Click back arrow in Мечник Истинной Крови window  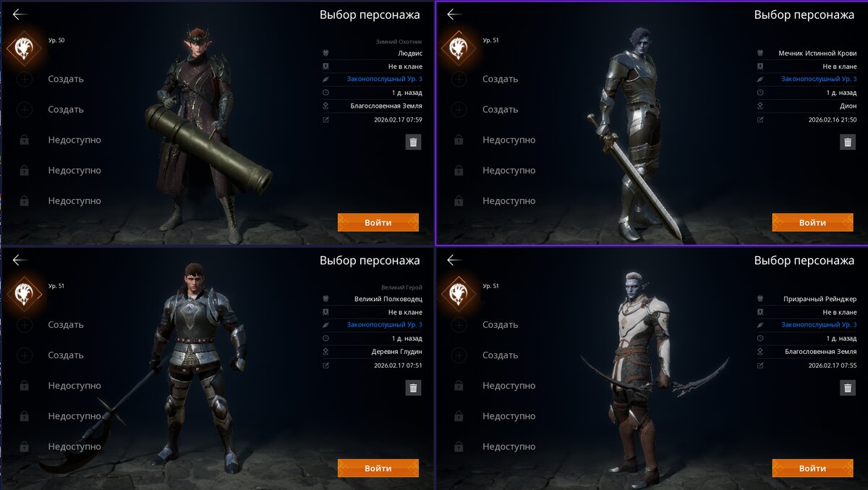click(x=454, y=14)
